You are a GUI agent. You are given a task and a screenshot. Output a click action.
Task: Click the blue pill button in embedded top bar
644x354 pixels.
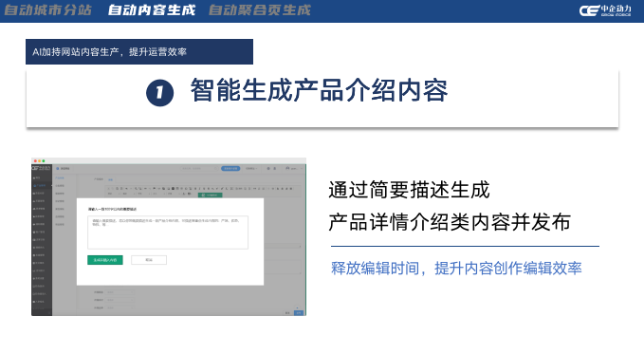click(x=230, y=169)
